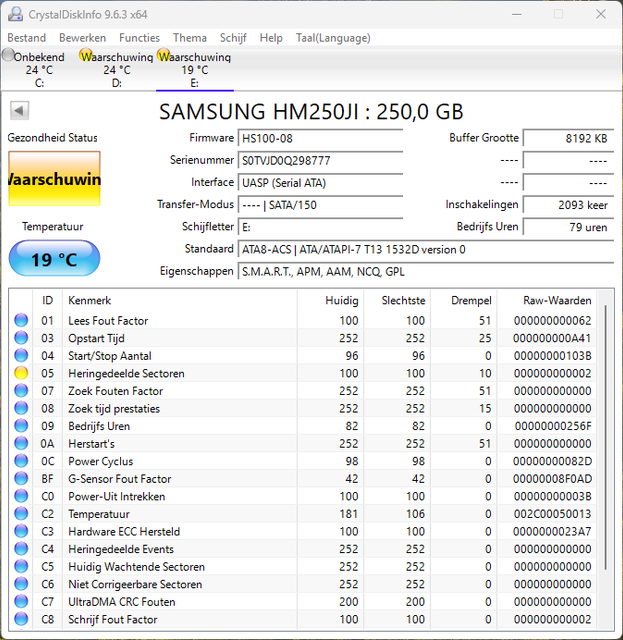Click yellow warning orb for drive E:

point(164,55)
